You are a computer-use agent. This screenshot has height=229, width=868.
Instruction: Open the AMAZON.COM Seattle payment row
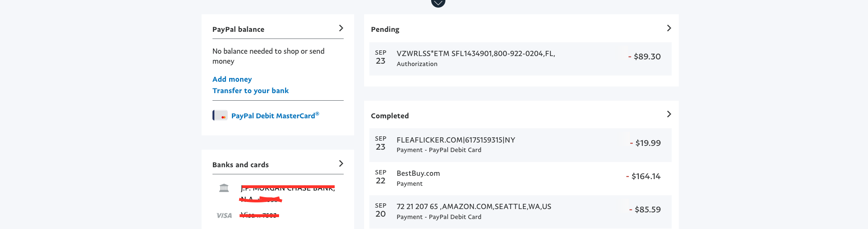click(x=521, y=212)
